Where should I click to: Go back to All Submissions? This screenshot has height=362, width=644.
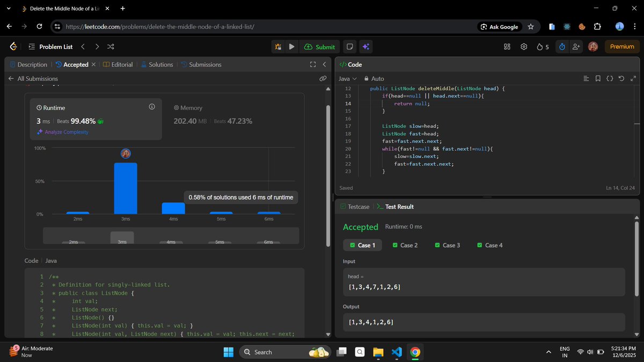tap(33, 78)
